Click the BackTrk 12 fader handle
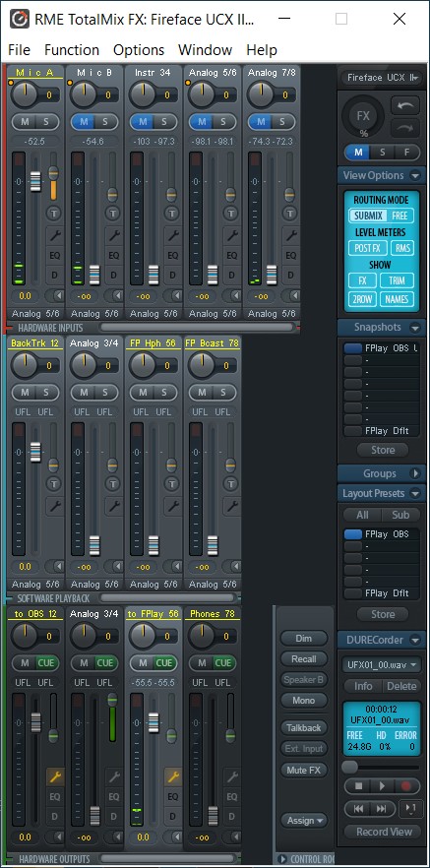This screenshot has width=430, height=868. pos(35,453)
